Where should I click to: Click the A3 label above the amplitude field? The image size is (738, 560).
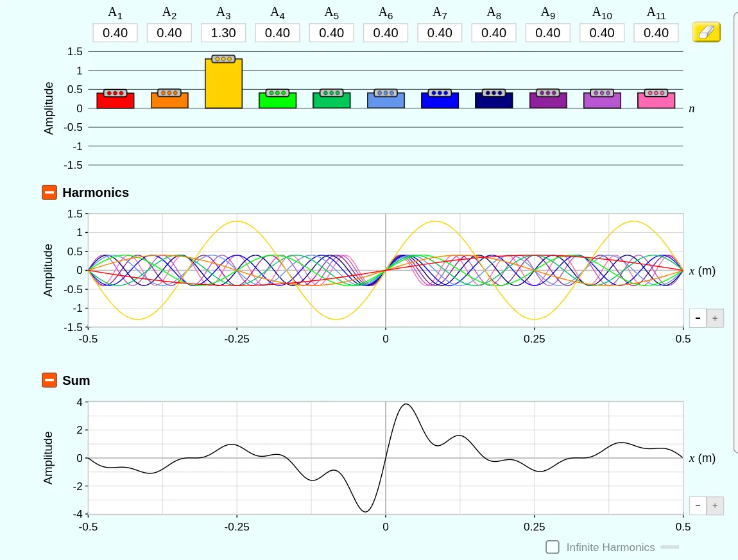[223, 13]
